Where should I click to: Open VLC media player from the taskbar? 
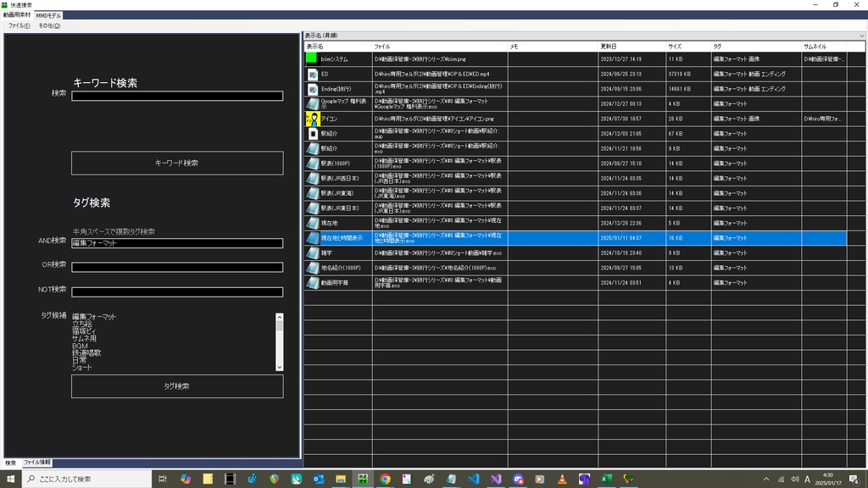562,480
